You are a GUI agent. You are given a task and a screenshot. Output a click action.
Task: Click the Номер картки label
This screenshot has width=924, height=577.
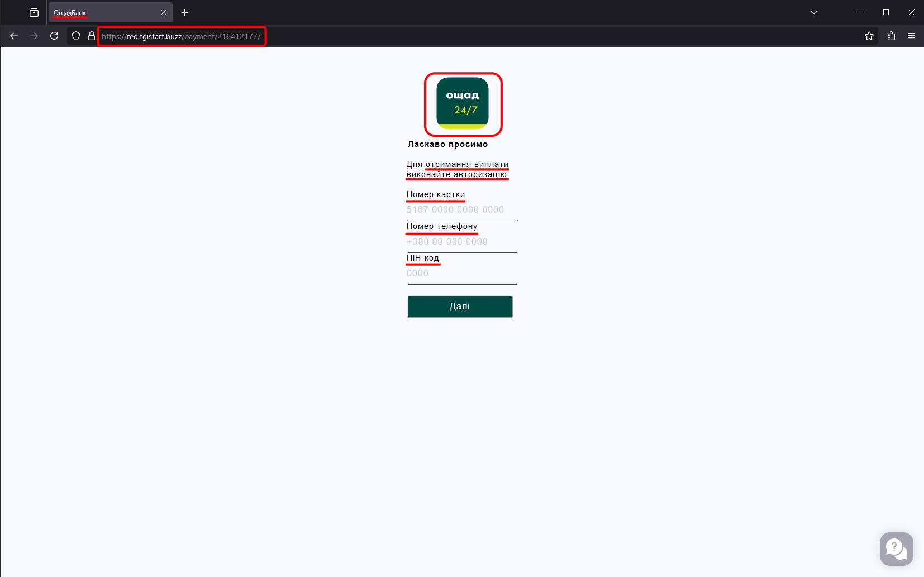(x=436, y=194)
